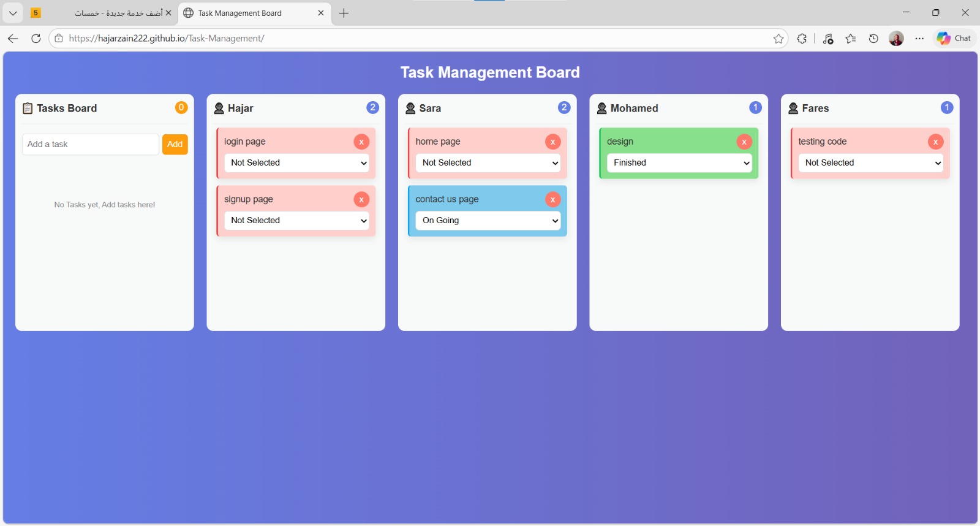Delete the login page task
Viewport: 980px width, 526px height.
pos(361,142)
